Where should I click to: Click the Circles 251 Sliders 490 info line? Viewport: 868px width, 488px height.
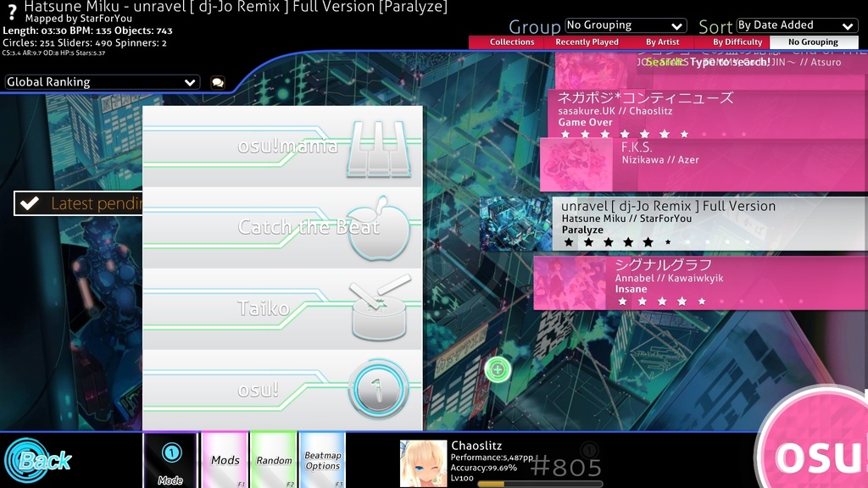pyautogui.click(x=85, y=42)
